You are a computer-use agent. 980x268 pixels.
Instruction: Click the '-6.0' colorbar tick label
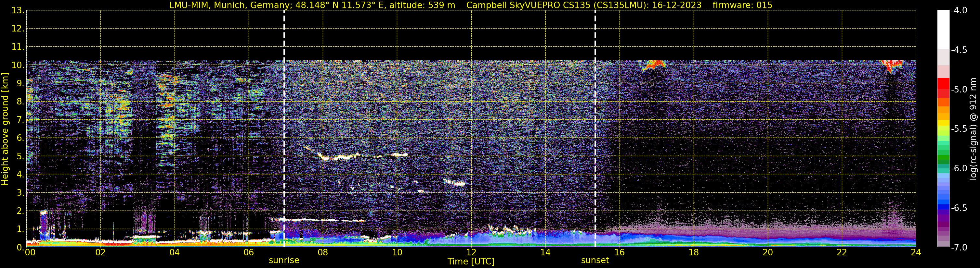coord(959,168)
